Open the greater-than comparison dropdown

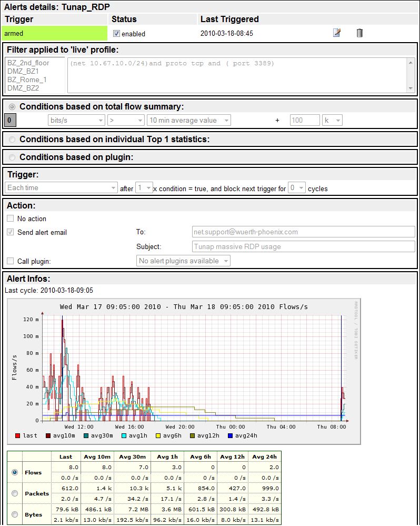126,120
